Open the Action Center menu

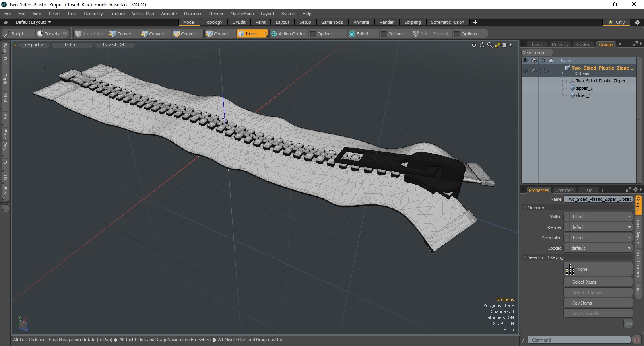tap(288, 34)
